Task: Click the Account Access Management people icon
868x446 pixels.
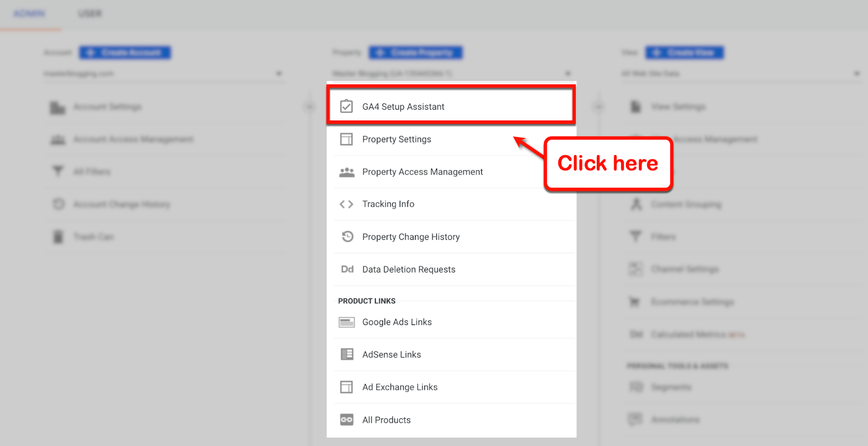Action: (x=58, y=140)
